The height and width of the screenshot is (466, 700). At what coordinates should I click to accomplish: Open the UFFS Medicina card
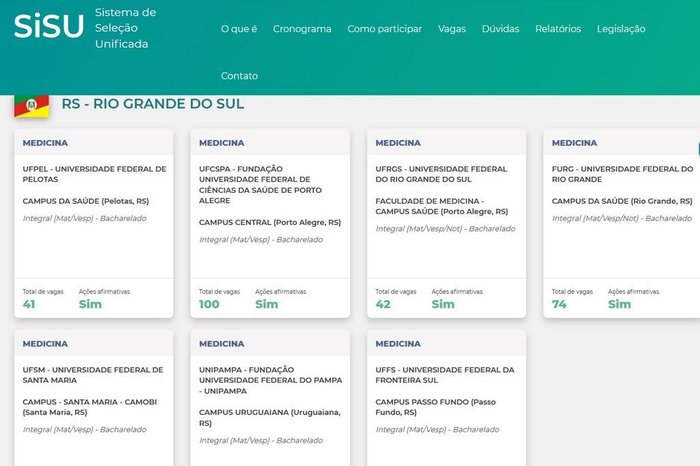click(446, 398)
